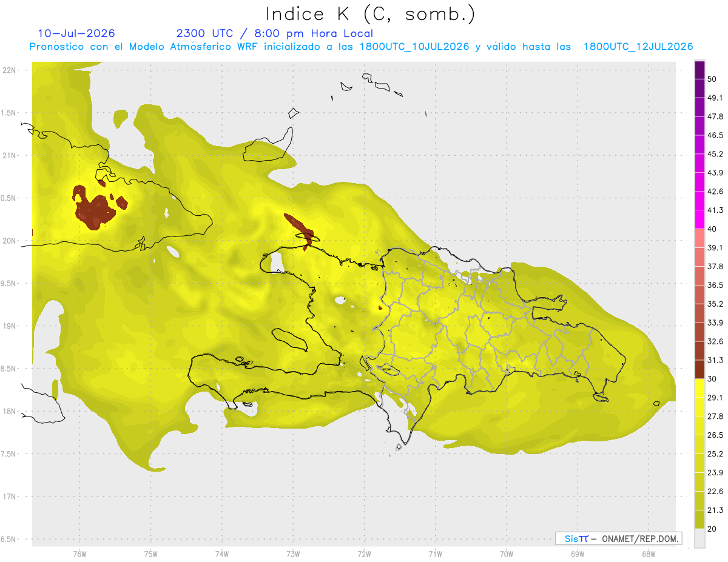Click the salmon legend swatch between 39.1 and 40
The image size is (728, 562).
699,239
